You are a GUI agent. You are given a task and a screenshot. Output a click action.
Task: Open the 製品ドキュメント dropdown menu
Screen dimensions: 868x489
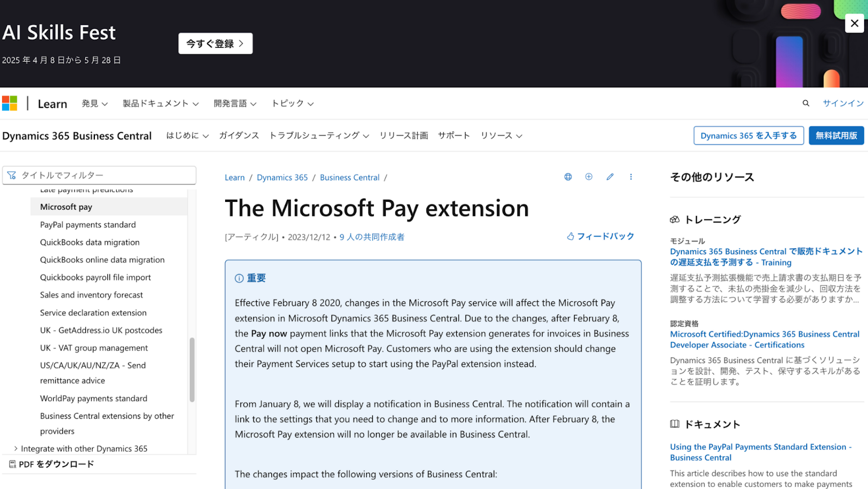[161, 104]
